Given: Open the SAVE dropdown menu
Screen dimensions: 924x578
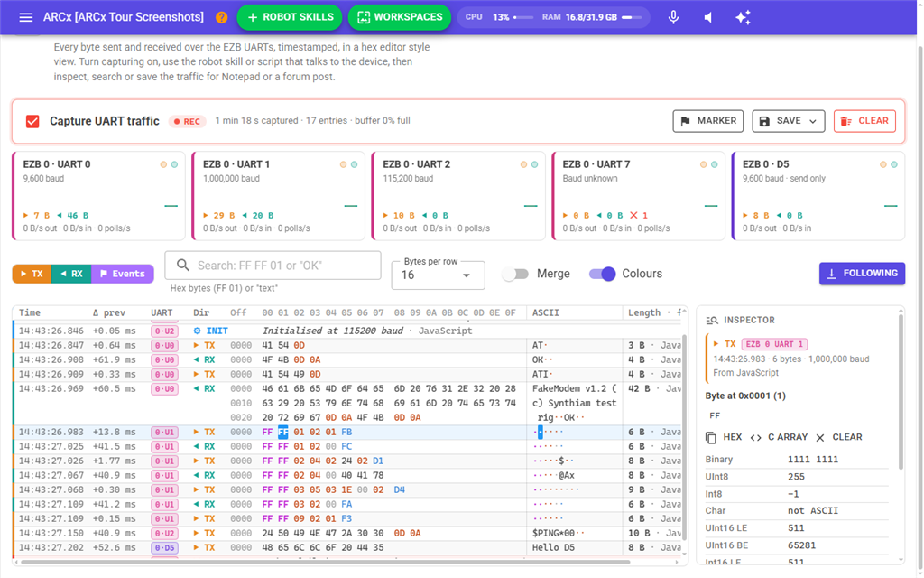Looking at the screenshot, I should [788, 121].
